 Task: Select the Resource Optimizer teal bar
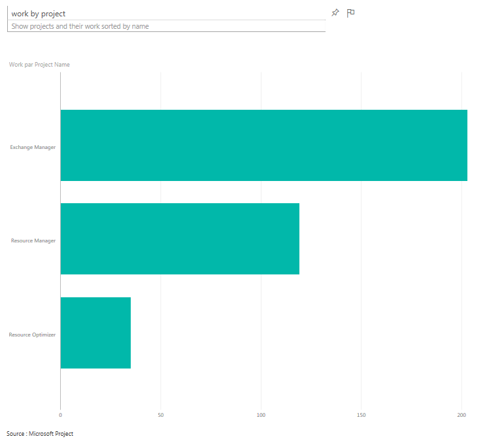click(95, 333)
